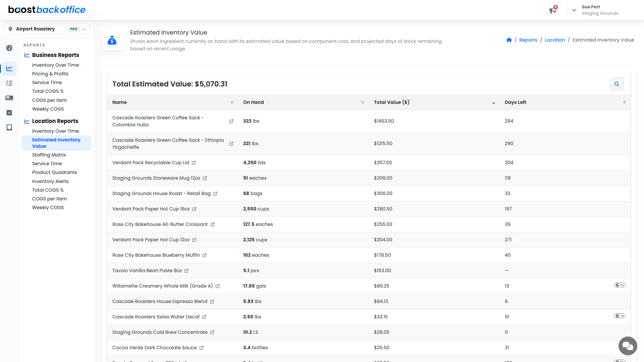The height and width of the screenshot is (362, 644).
Task: Expand the Sue Port account menu
Action: (574, 10)
